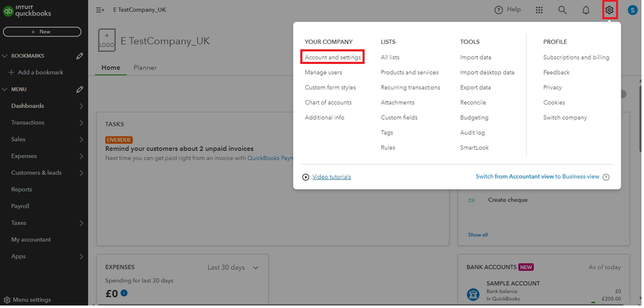The image size is (644, 308).
Task: Click the QuickBooks logo
Action: pyautogui.click(x=28, y=10)
